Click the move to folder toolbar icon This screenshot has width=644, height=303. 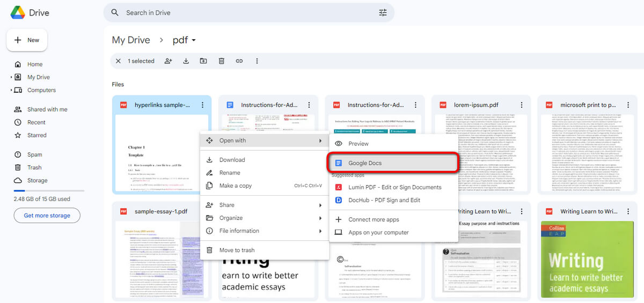click(x=203, y=61)
